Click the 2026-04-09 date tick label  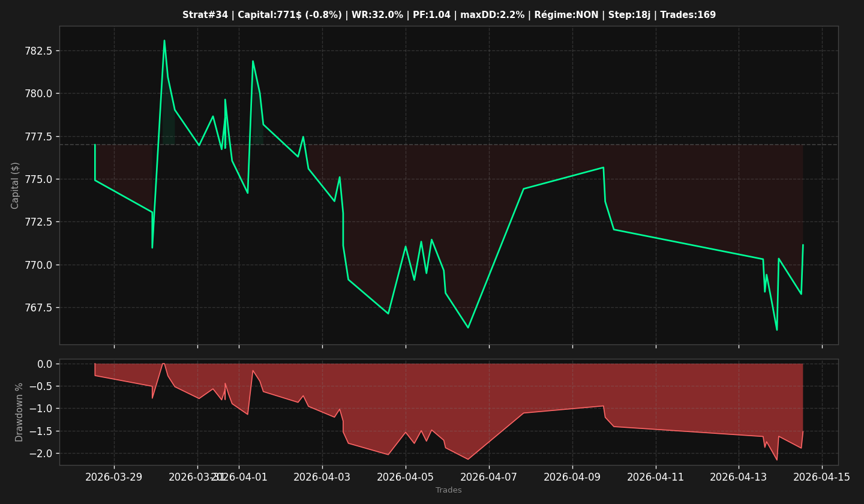coord(572,477)
